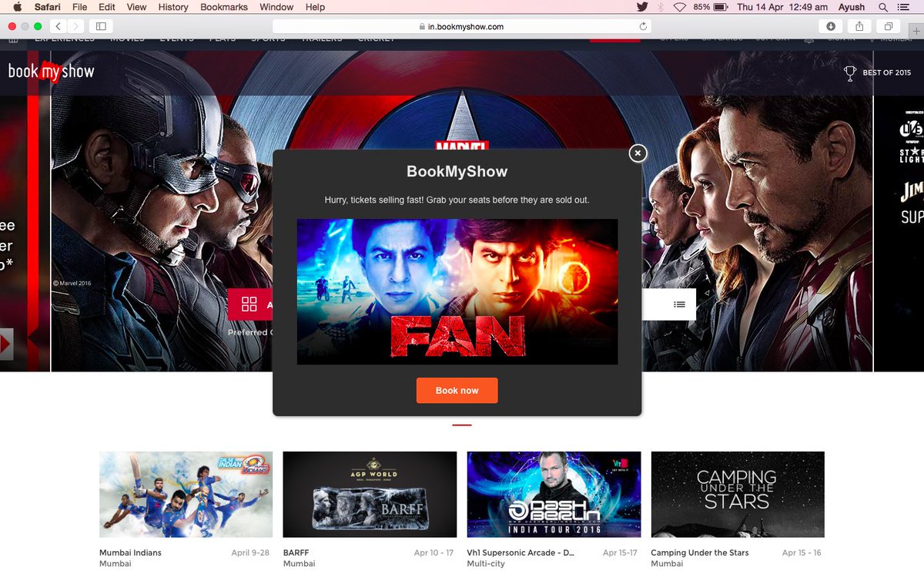Click the left carousel arrow
Image resolution: width=924 pixels, height=578 pixels.
pos(6,344)
